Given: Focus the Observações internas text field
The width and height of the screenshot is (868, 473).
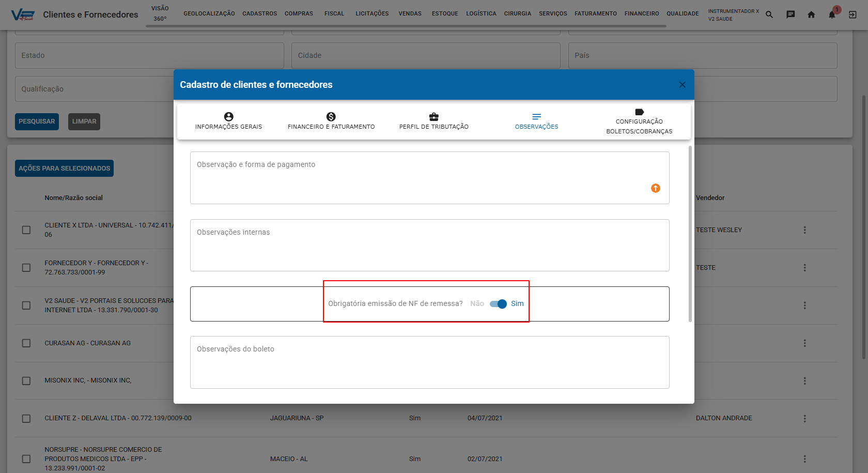Looking at the screenshot, I should point(430,246).
